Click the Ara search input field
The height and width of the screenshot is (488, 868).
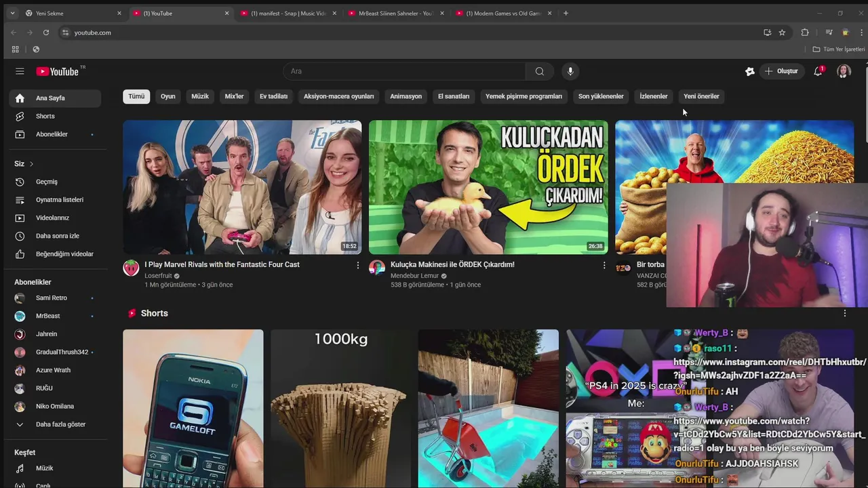pyautogui.click(x=404, y=71)
